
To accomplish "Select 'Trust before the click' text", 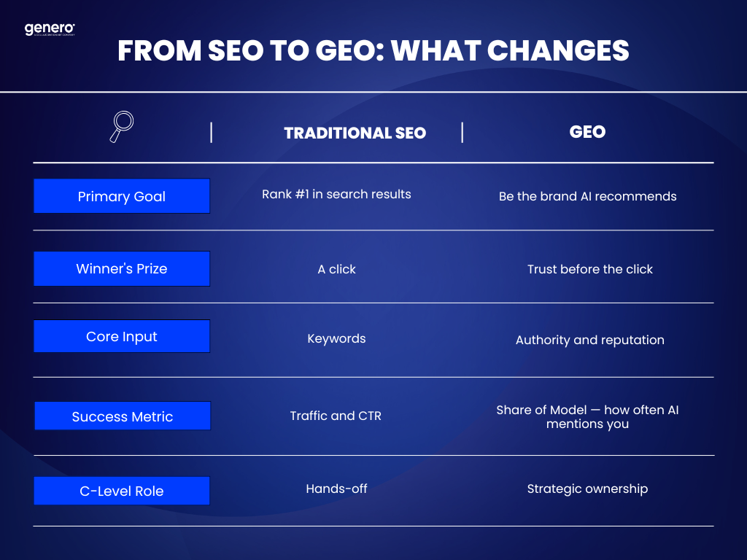I will point(590,269).
